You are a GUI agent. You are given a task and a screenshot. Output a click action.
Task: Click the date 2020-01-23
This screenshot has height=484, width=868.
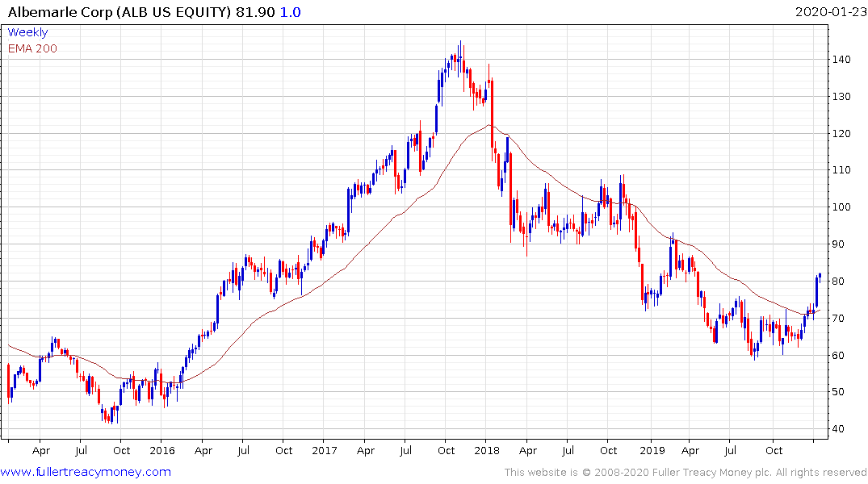click(x=830, y=11)
